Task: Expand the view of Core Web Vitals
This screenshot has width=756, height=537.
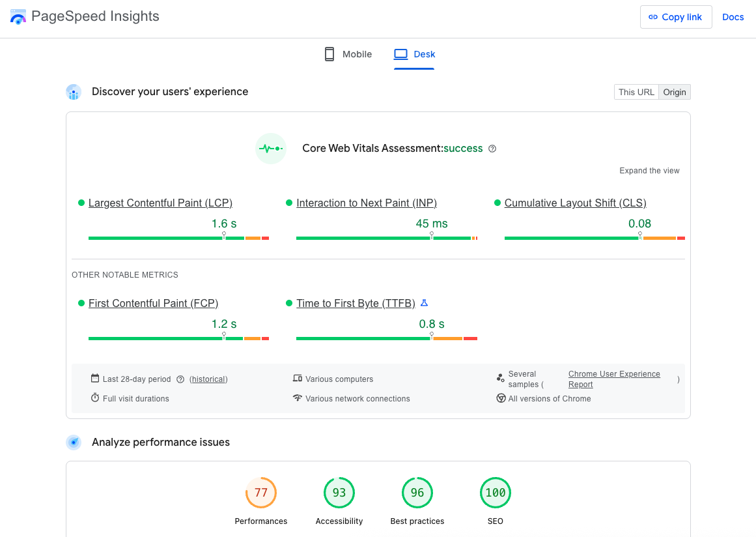Action: (x=649, y=171)
